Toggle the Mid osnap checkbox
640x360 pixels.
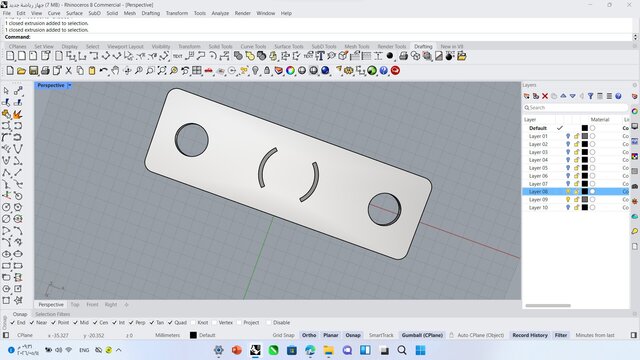76,322
